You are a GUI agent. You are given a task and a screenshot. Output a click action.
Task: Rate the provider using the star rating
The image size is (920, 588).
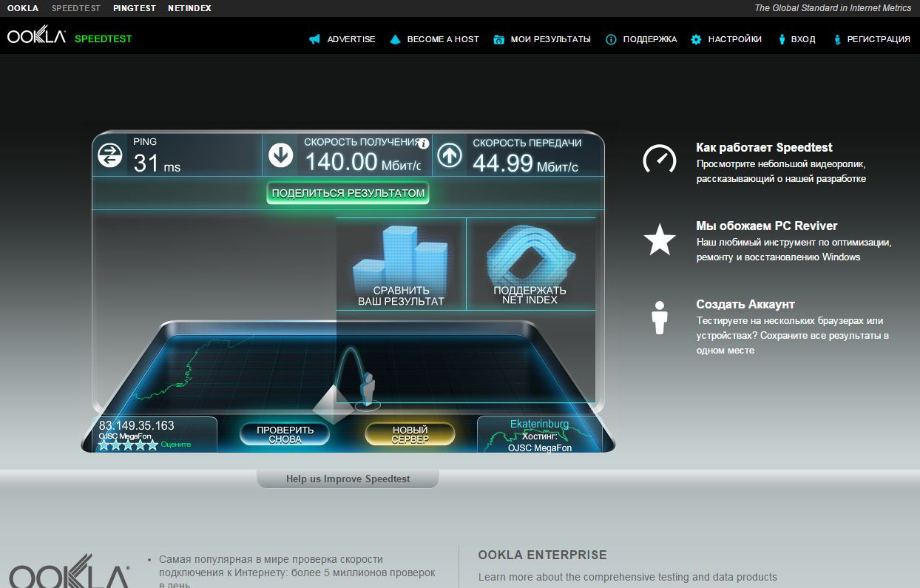click(128, 445)
